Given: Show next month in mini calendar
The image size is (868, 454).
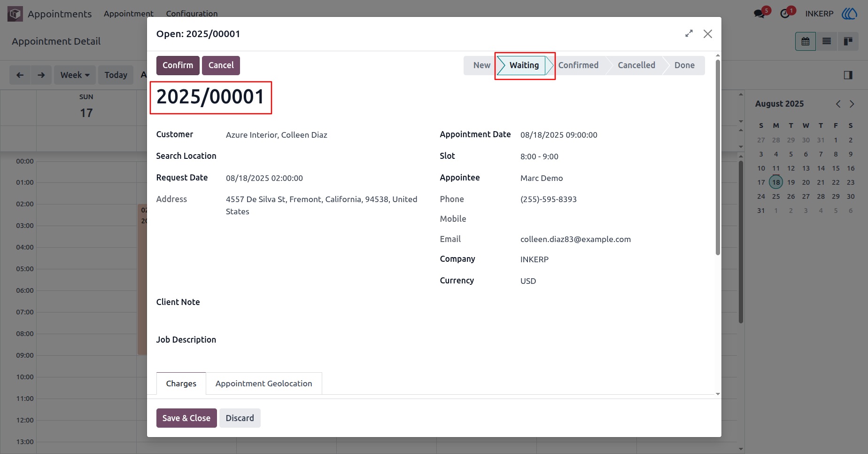Looking at the screenshot, I should pos(852,104).
